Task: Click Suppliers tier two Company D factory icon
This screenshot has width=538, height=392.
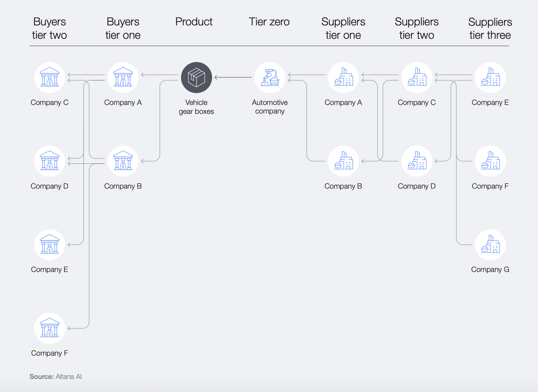Action: pyautogui.click(x=417, y=161)
